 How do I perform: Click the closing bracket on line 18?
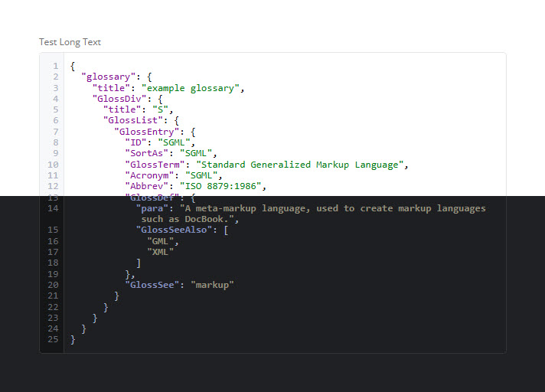[139, 263]
